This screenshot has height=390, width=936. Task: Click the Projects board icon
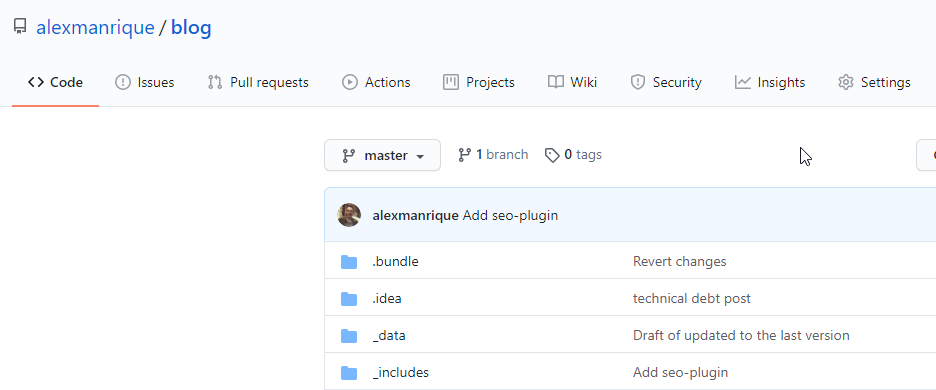(451, 82)
